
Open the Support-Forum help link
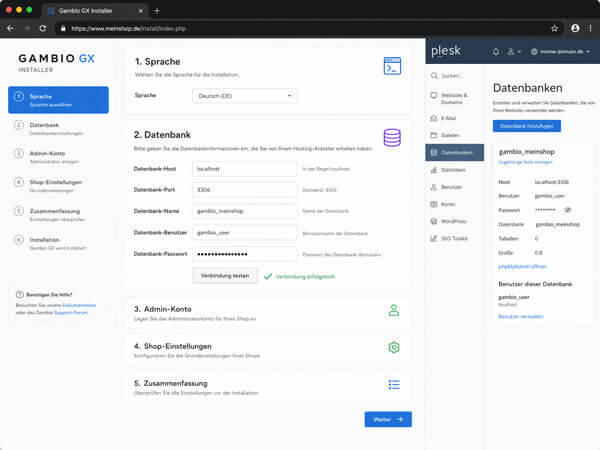71,313
